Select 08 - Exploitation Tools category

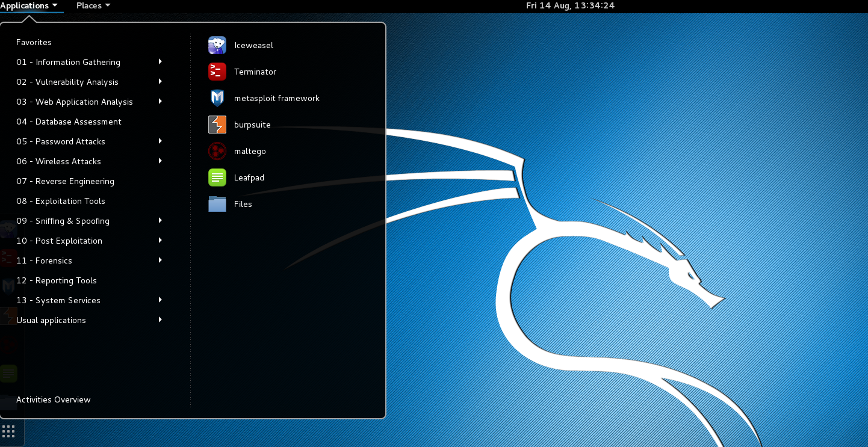tap(61, 201)
